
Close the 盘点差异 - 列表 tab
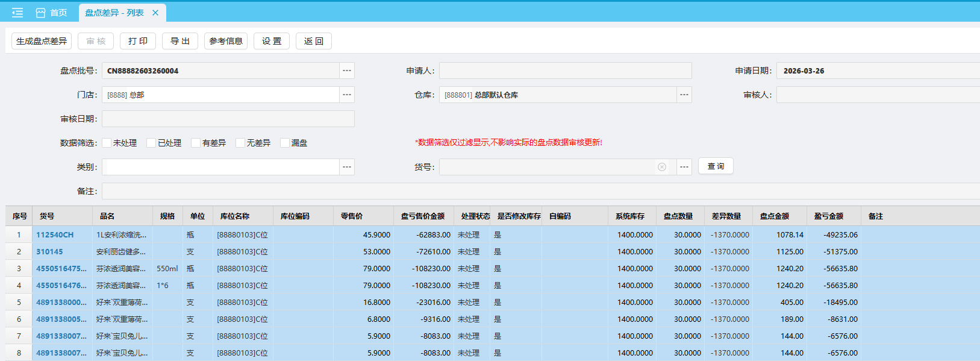pyautogui.click(x=155, y=13)
